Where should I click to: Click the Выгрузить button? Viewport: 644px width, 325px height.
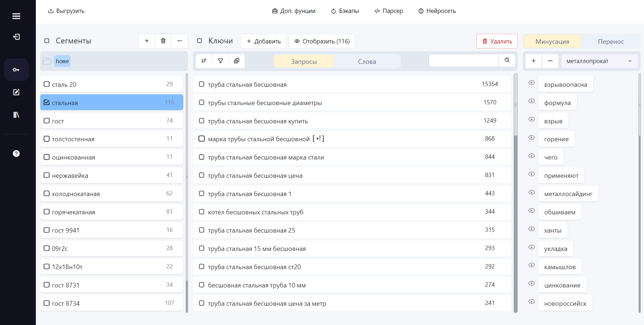point(66,11)
